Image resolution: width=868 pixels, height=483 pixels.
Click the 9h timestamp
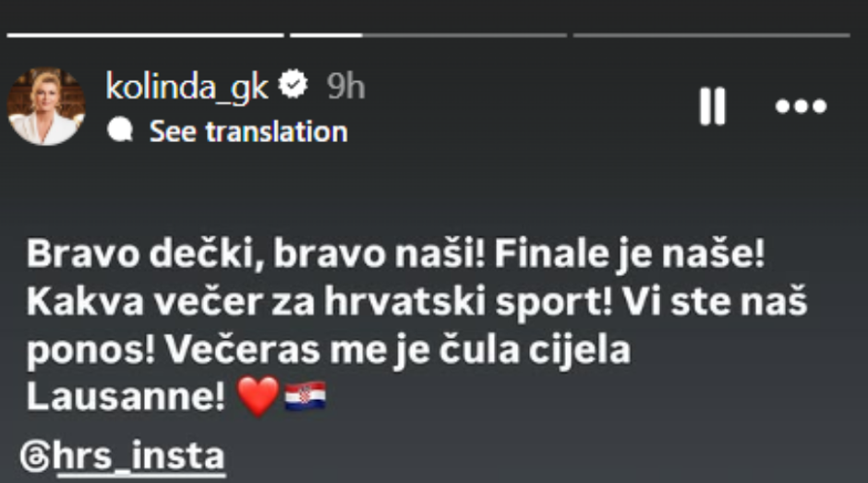[346, 86]
